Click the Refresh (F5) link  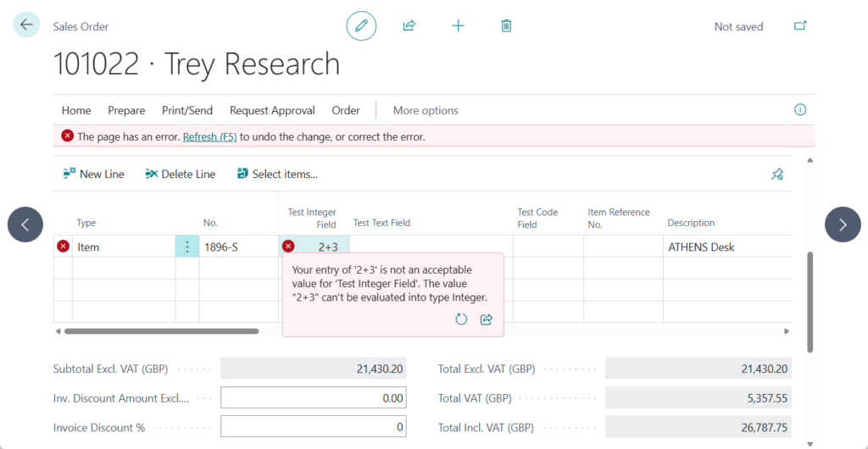(x=209, y=136)
